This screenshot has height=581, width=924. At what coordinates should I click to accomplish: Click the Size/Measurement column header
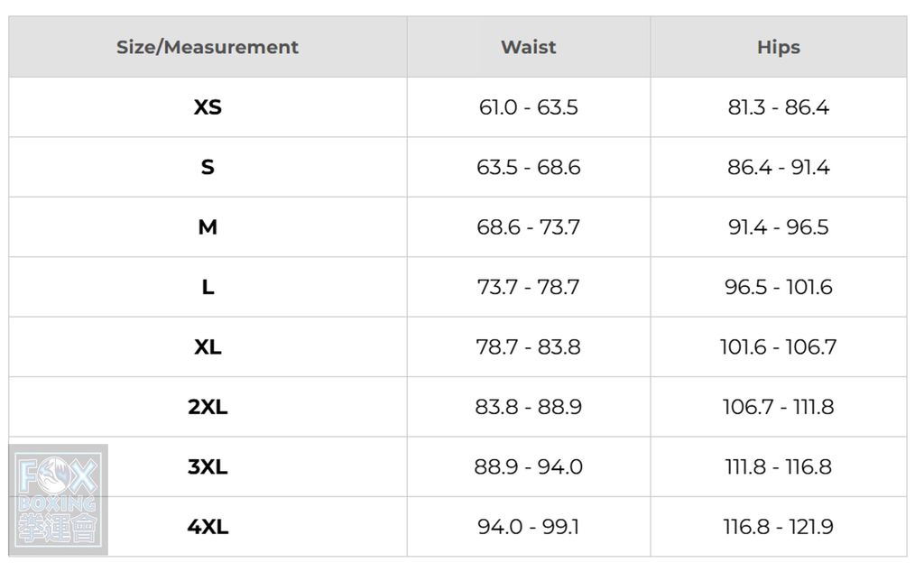pos(208,47)
